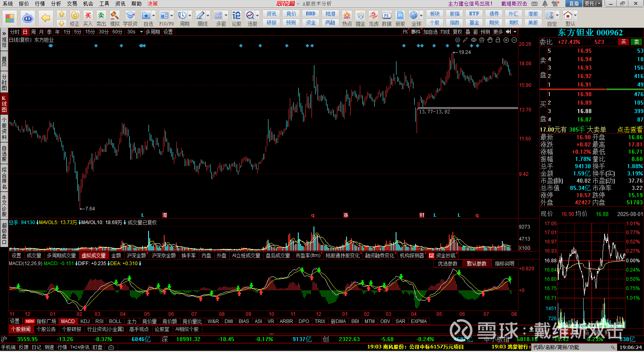This screenshot has width=644, height=352.
Task: Expand the 画线 dropdown arrow
Action: coord(208,15)
